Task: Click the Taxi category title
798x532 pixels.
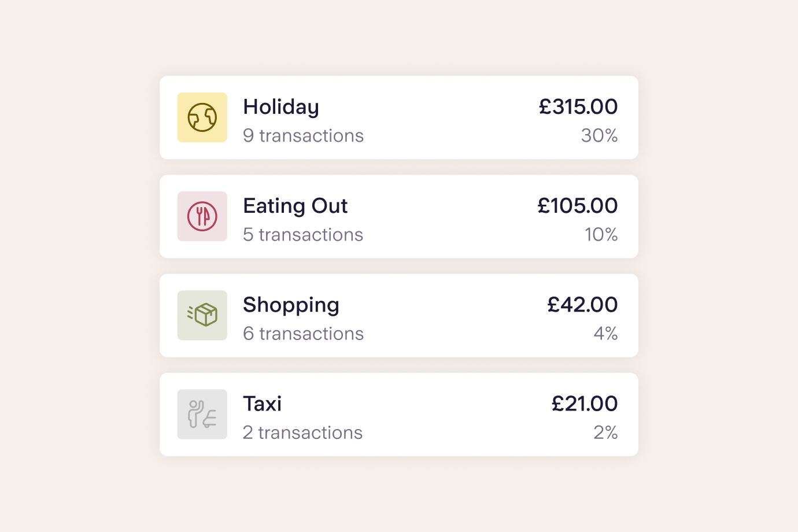Action: coord(262,404)
